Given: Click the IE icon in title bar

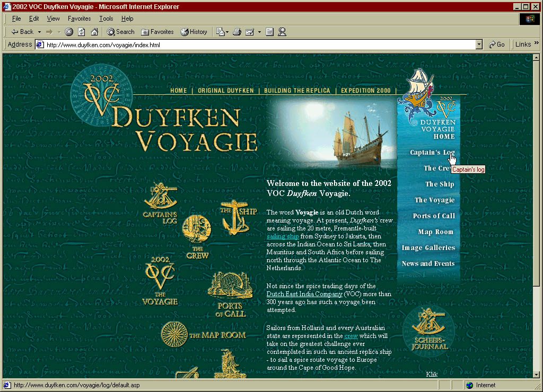Looking at the screenshot, I should click(x=7, y=6).
